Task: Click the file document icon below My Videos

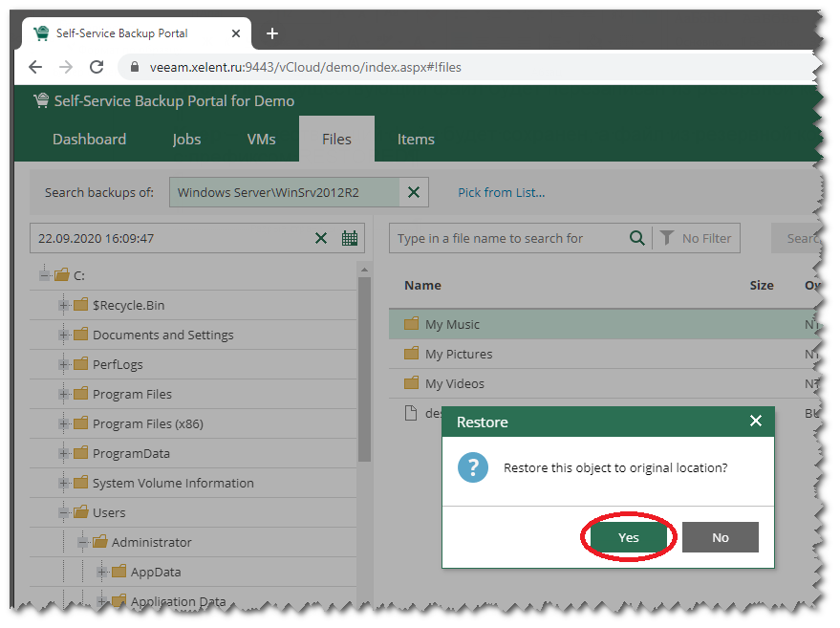Action: [411, 413]
